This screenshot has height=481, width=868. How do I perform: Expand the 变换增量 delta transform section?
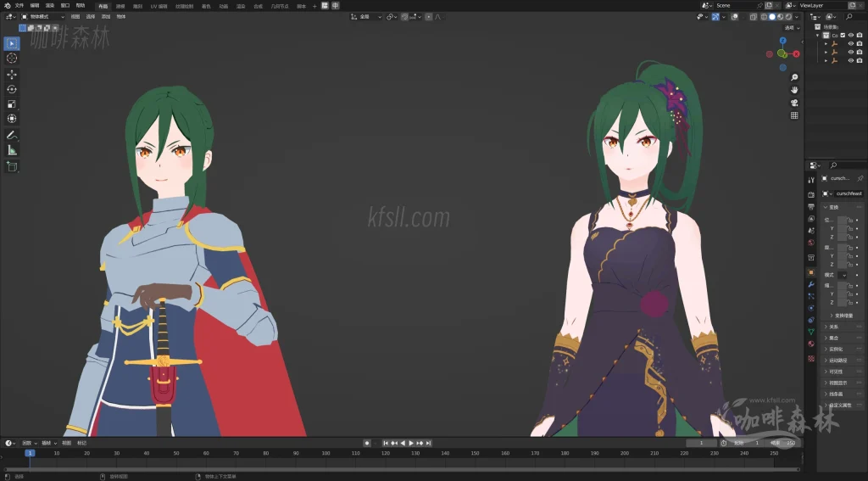pyautogui.click(x=842, y=316)
